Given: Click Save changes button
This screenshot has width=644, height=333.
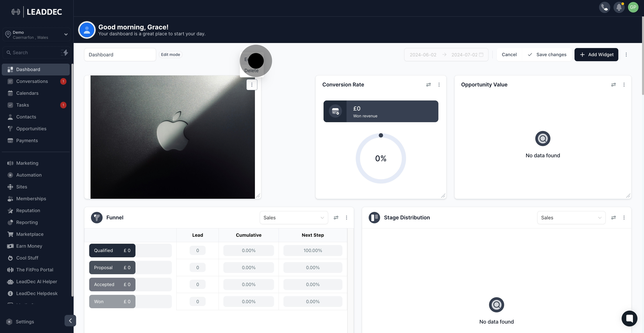Looking at the screenshot, I should tap(547, 55).
